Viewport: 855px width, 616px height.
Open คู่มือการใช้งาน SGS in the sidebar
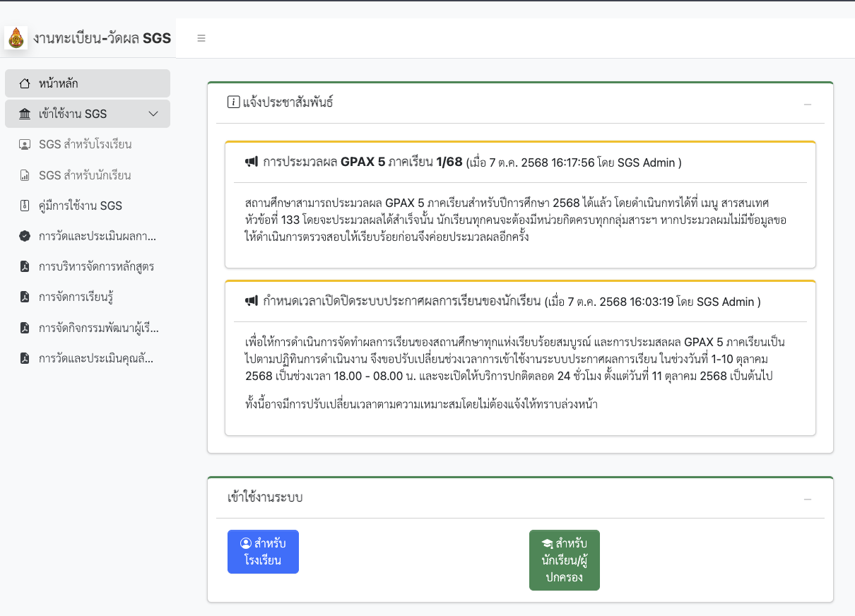pos(88,206)
